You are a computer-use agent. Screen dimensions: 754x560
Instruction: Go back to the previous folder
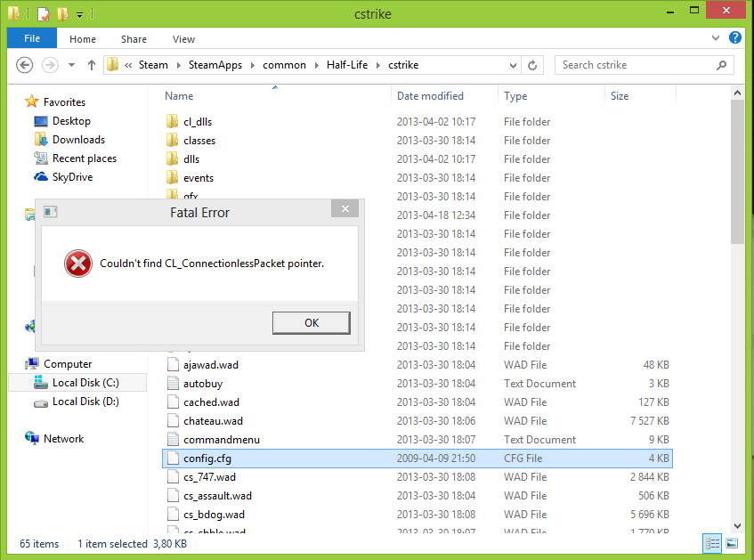pyautogui.click(x=25, y=65)
